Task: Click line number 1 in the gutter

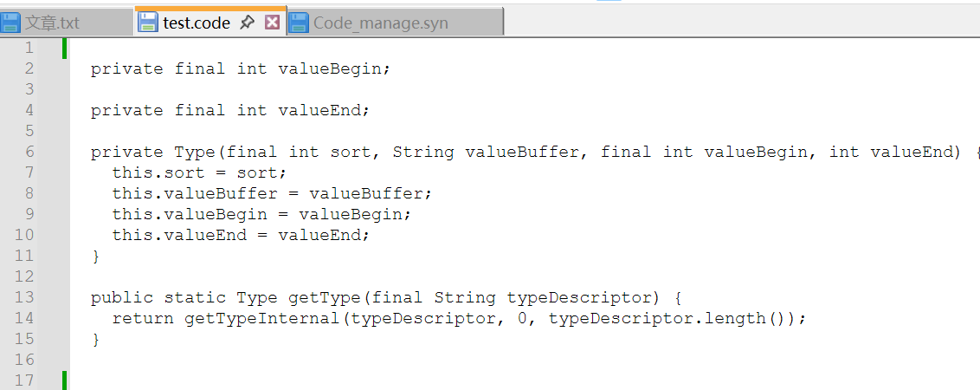Action: [29, 48]
